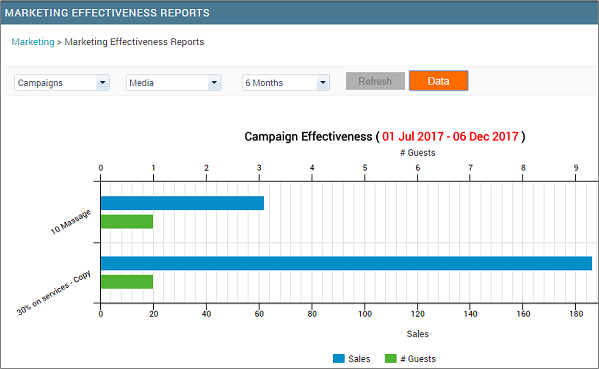599x369 pixels.
Task: Click the Campaign Effectiveness chart title
Action: [308, 136]
